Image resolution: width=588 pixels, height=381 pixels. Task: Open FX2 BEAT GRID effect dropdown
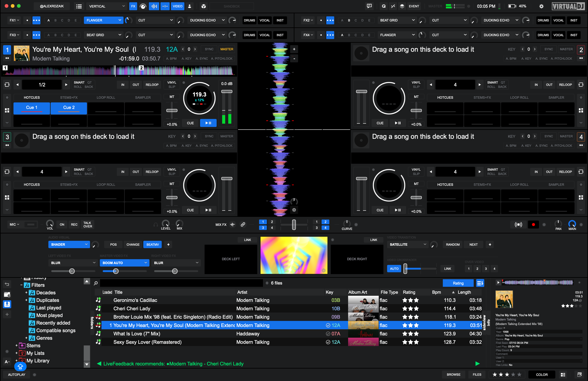(397, 20)
